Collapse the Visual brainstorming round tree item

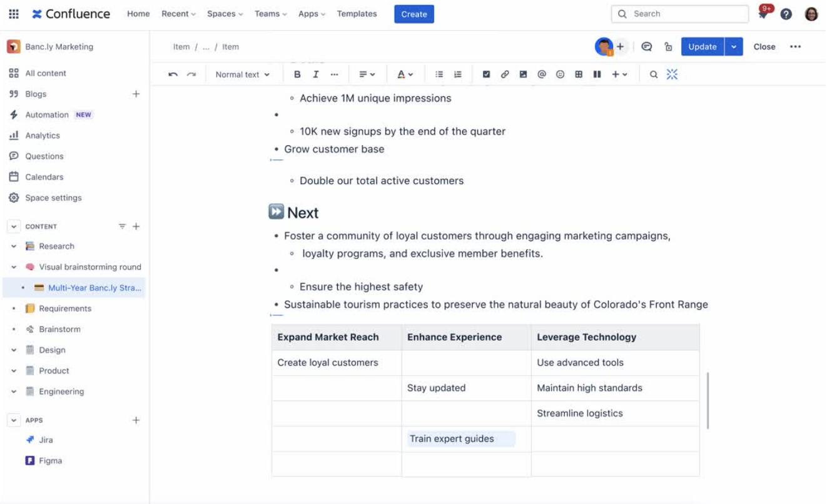pyautogui.click(x=14, y=267)
